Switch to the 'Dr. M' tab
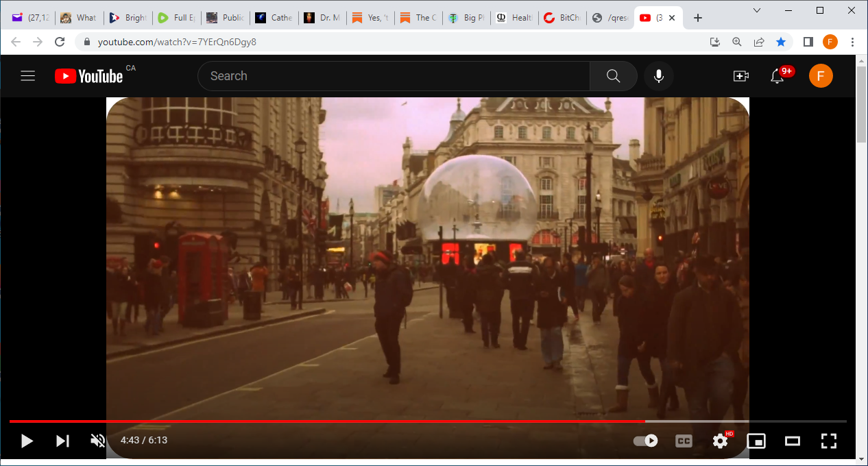 click(x=322, y=18)
